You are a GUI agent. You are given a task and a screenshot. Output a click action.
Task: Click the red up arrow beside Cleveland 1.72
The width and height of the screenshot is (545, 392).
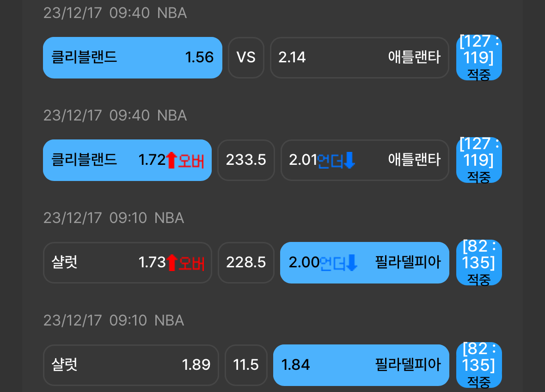tap(171, 160)
